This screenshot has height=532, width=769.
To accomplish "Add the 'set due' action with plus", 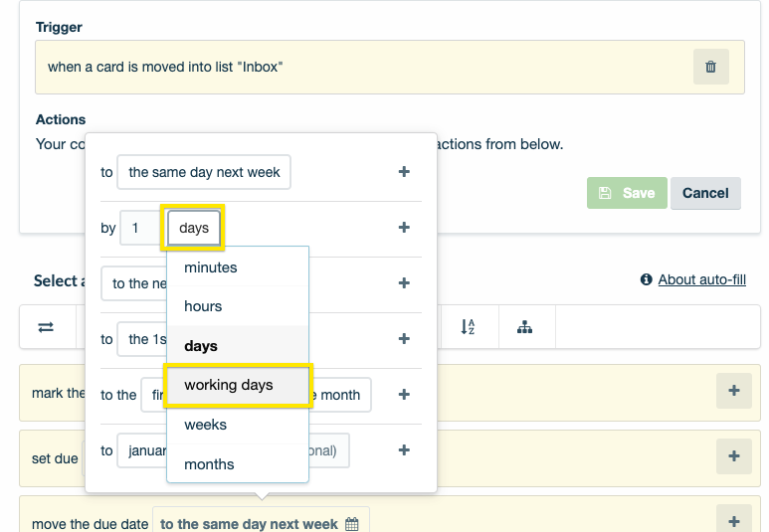I will point(734,456).
